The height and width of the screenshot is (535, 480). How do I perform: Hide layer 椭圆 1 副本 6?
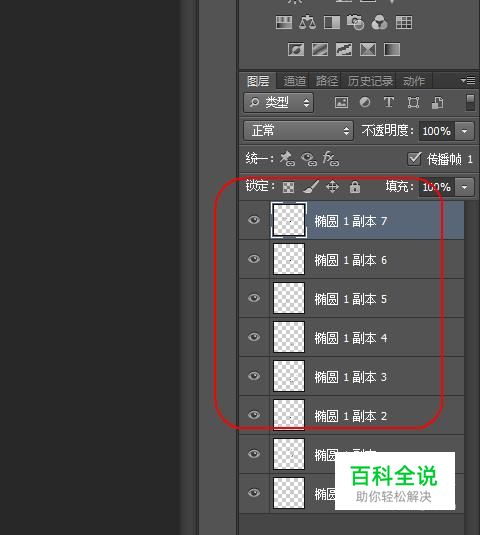tap(254, 259)
